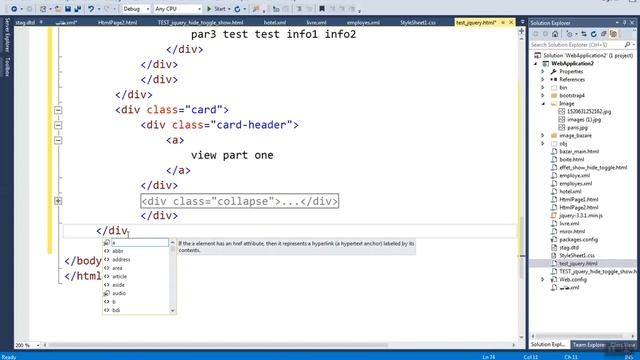Open the tab overflow dropdown arrow
This screenshot has height=360, width=640.
point(522,22)
